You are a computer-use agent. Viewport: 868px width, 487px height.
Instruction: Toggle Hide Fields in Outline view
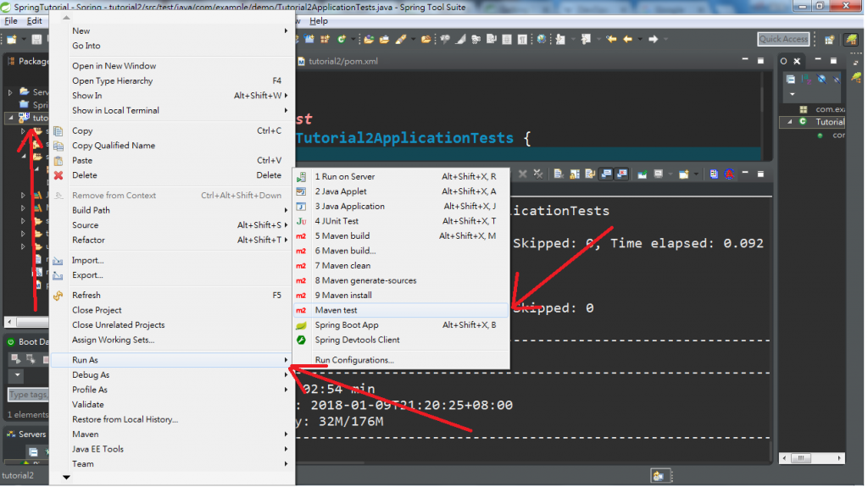(821, 80)
